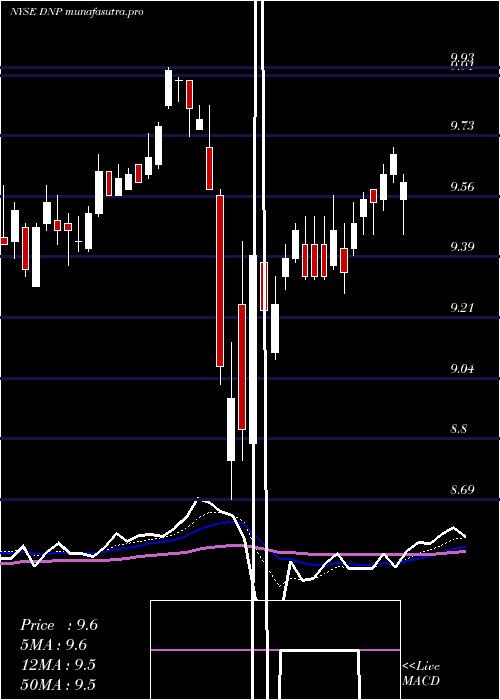Click the Price : 9.6 readout
This screenshot has height=700, width=500.
click(x=59, y=625)
